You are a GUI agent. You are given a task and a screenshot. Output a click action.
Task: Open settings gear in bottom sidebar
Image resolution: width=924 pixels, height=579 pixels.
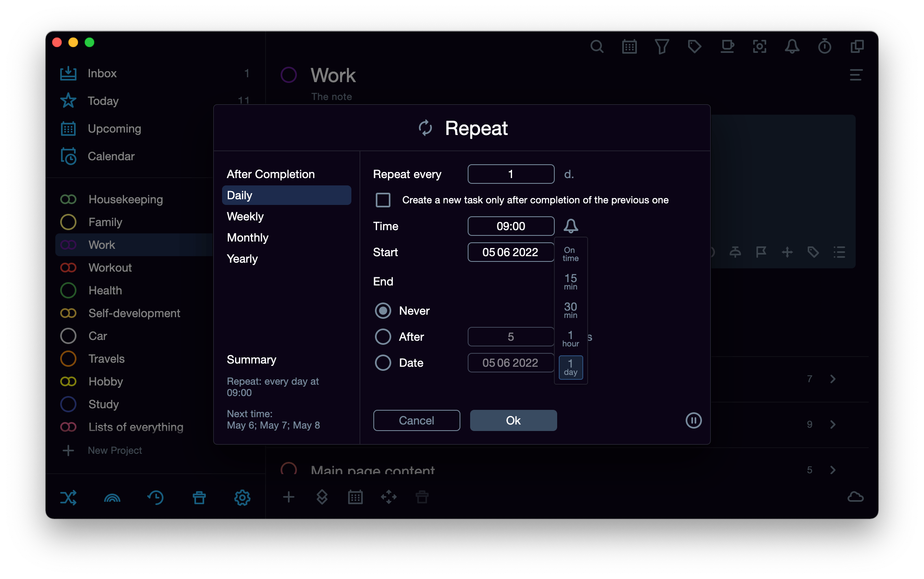click(242, 497)
